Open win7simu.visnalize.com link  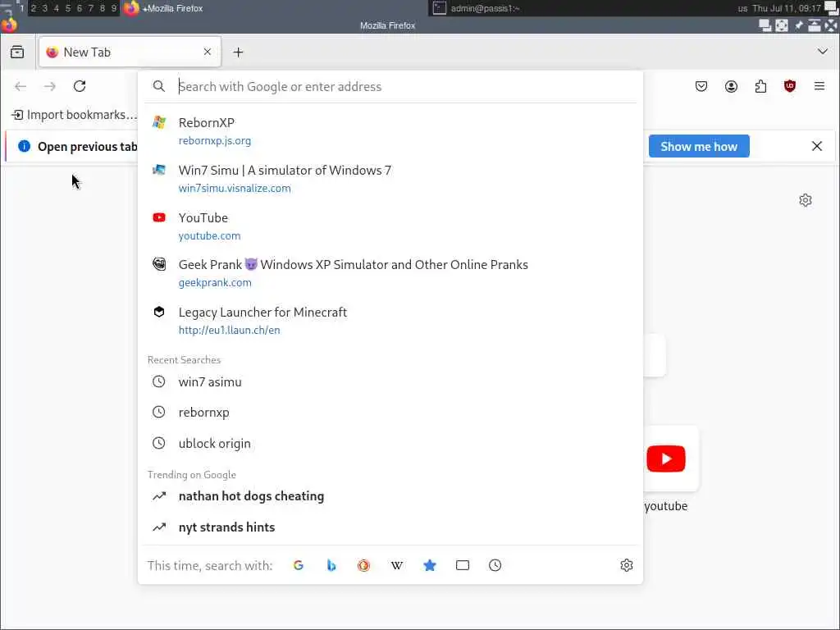tap(235, 189)
